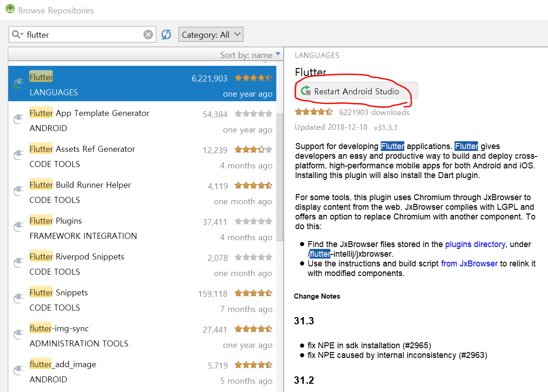The height and width of the screenshot is (392, 548).
Task: Select Flutter Build Runner Helper plugin
Action: [142, 192]
